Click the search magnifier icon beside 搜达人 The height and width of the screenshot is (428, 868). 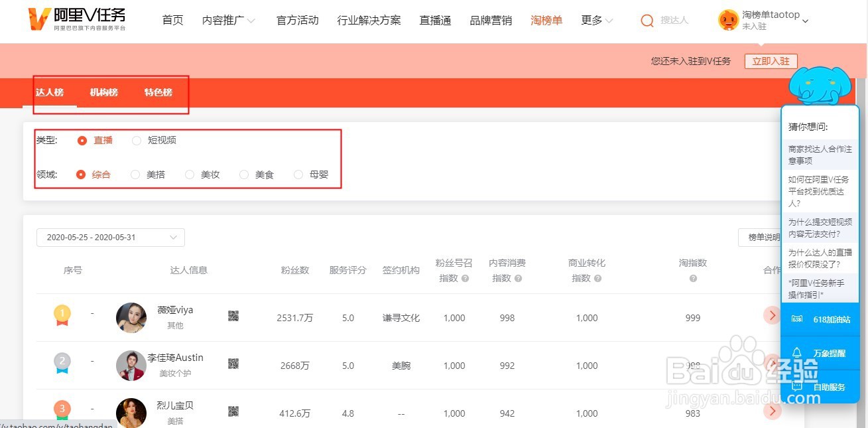pos(647,20)
